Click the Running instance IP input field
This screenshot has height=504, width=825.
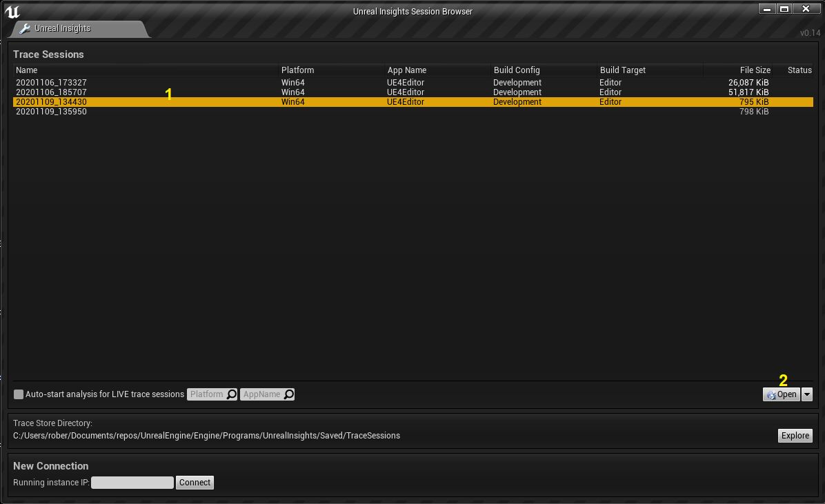tap(132, 482)
